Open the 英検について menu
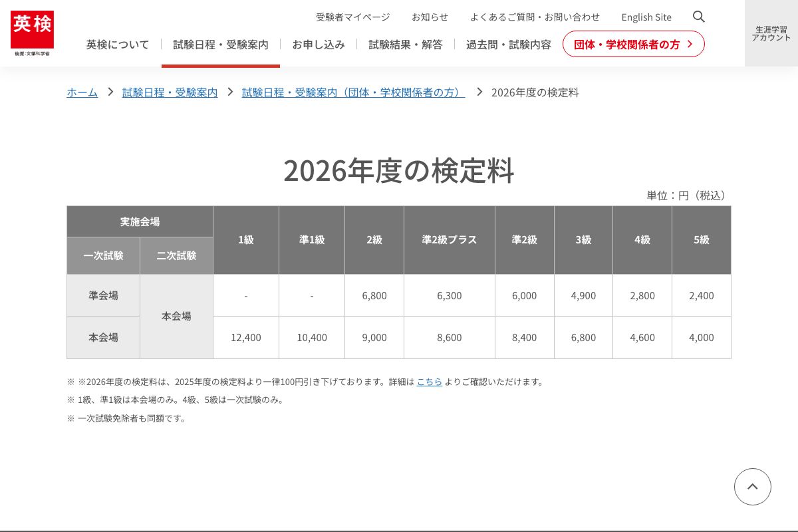 point(117,44)
